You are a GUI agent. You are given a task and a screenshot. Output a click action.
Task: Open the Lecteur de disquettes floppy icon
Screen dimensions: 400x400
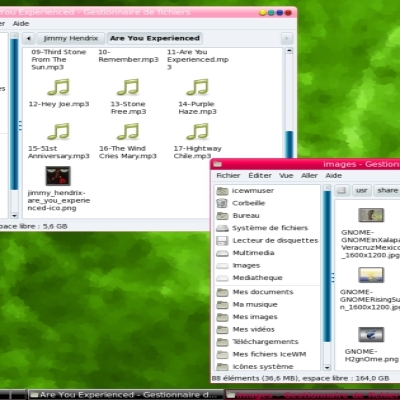pos(222,241)
